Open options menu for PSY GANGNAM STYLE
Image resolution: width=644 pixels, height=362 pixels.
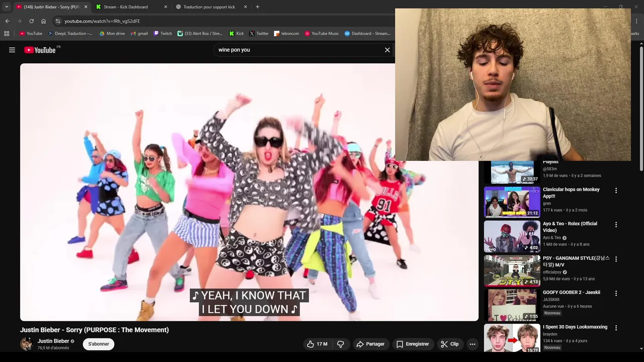[x=616, y=259]
